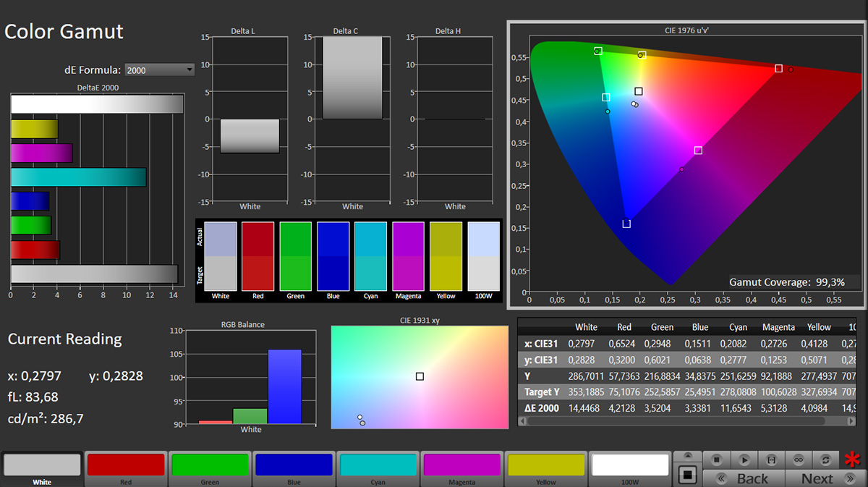This screenshot has width=868, height=487.
Task: Click the continuous read infinity icon
Action: tap(799, 460)
